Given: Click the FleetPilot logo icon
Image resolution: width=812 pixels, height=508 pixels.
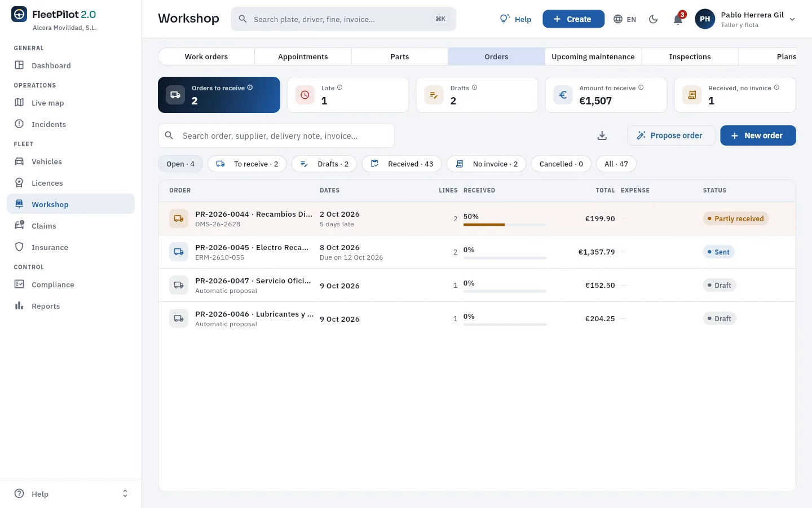Looking at the screenshot, I should pyautogui.click(x=19, y=15).
